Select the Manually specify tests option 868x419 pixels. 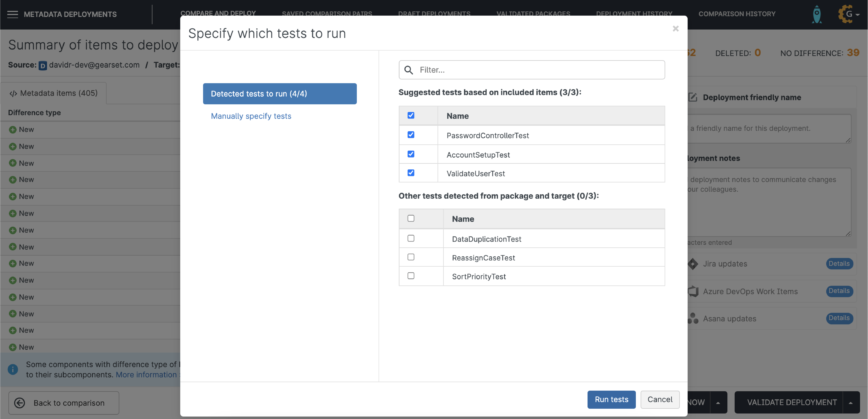(251, 116)
